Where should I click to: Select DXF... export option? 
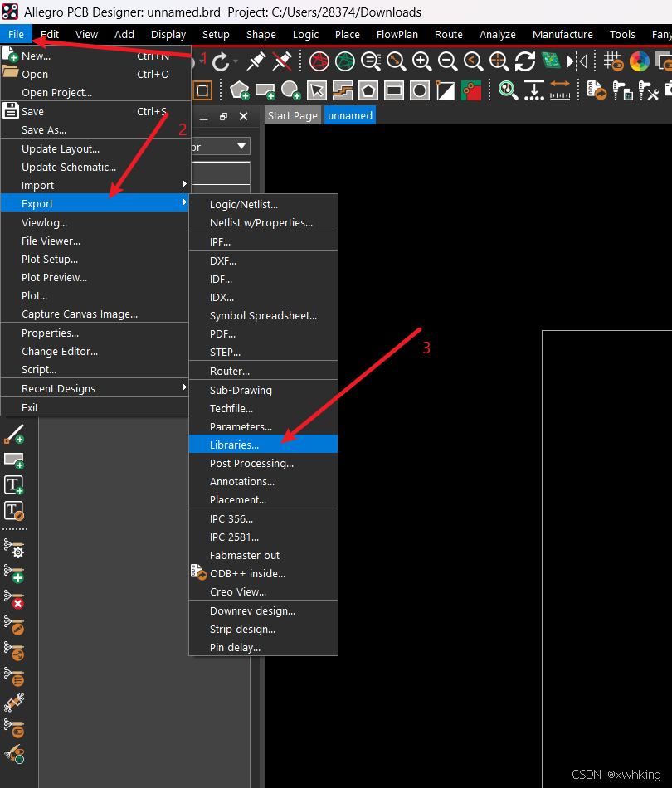(263, 260)
